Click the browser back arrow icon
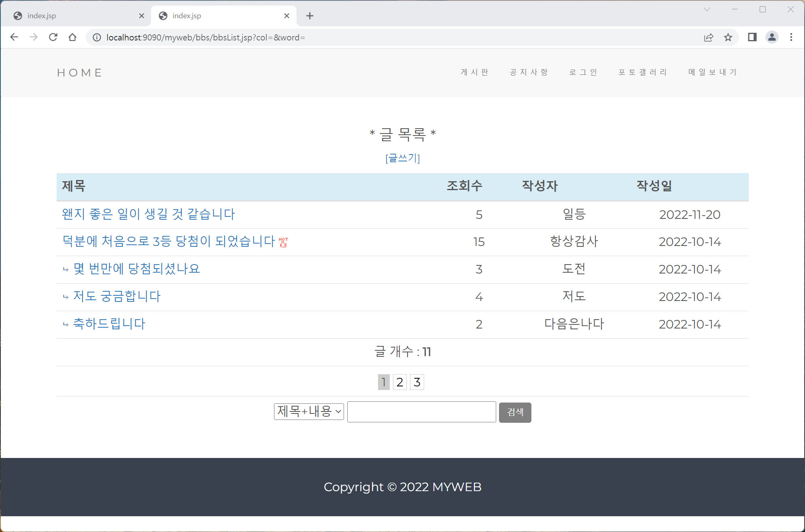The image size is (805, 532). coord(14,37)
